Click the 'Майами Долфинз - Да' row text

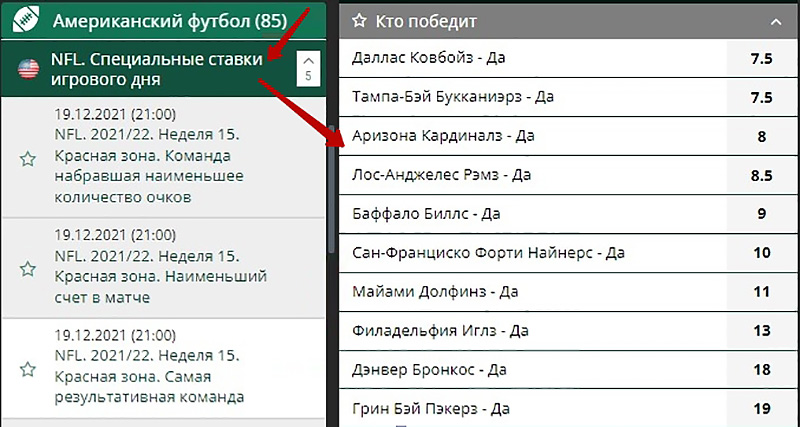(435, 291)
